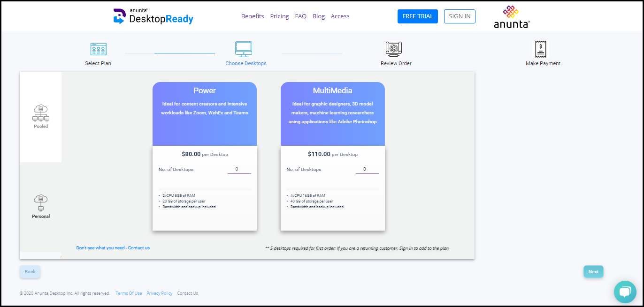Select the Personal desktop cloud icon
Image resolution: width=644 pixels, height=307 pixels.
pos(41,202)
